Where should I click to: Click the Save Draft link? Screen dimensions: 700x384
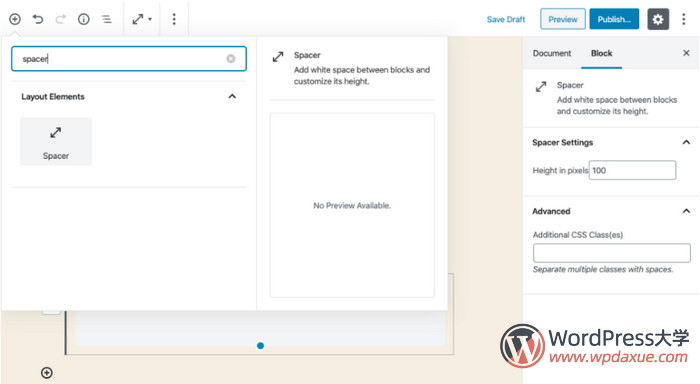click(x=506, y=19)
